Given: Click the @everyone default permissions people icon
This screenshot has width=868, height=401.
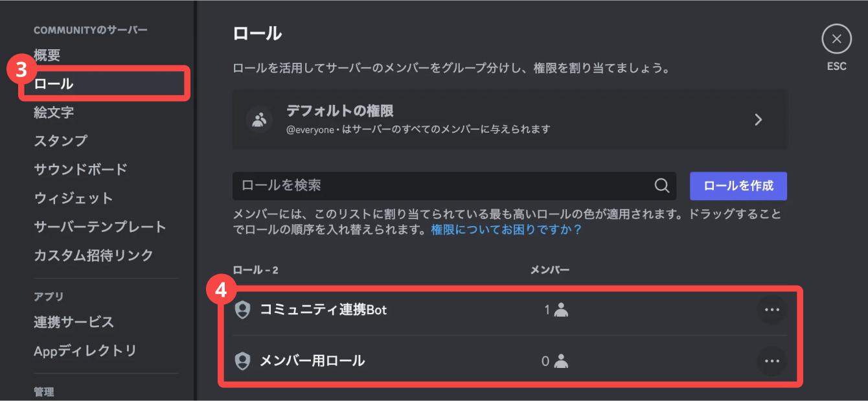Looking at the screenshot, I should click(x=260, y=120).
